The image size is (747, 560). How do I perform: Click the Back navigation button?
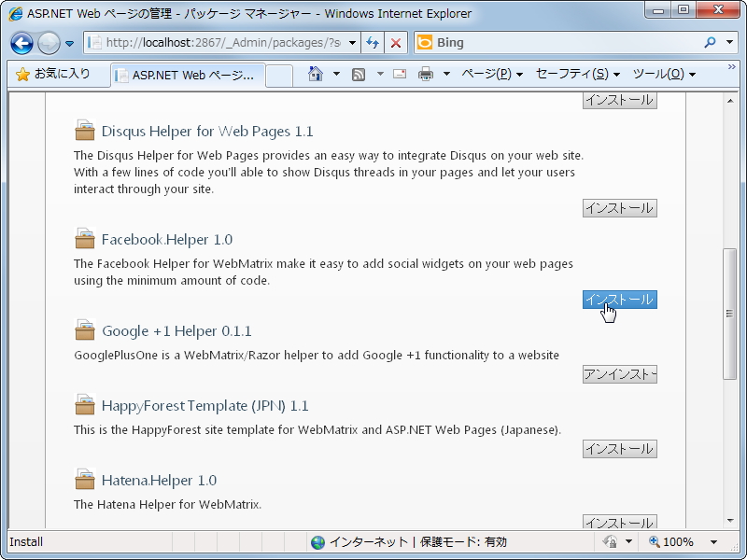point(21,43)
